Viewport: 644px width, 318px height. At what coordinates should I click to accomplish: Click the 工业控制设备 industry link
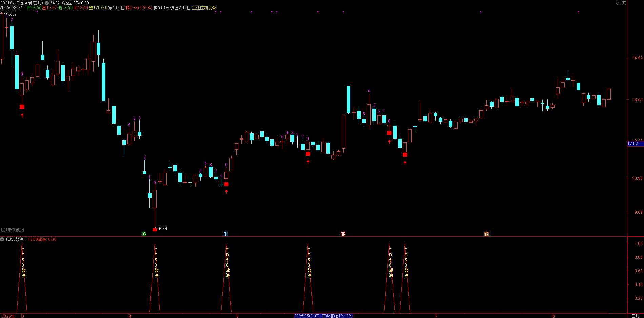point(204,8)
